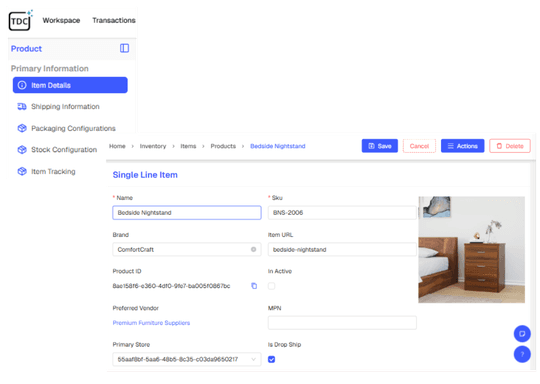Copy the Product ID with copy icon

[x=254, y=286]
